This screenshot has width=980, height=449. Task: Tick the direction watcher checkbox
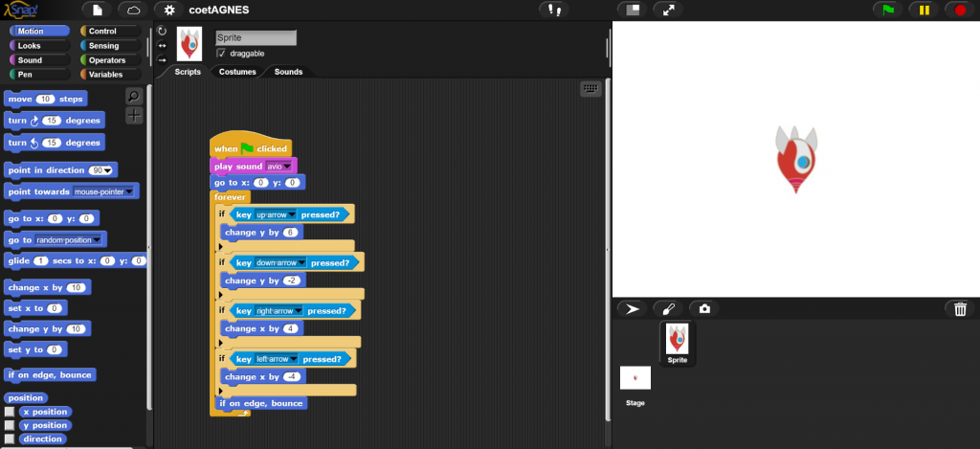click(x=10, y=438)
